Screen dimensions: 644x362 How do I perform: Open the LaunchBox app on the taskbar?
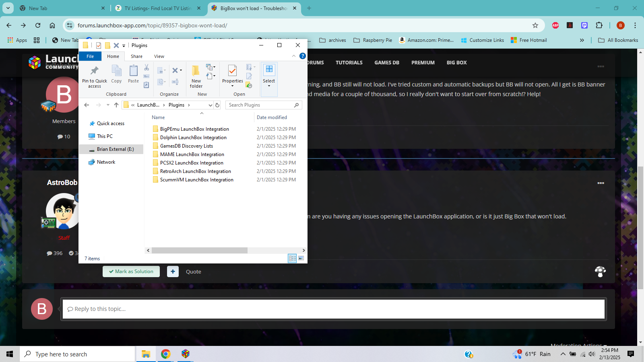[185, 354]
